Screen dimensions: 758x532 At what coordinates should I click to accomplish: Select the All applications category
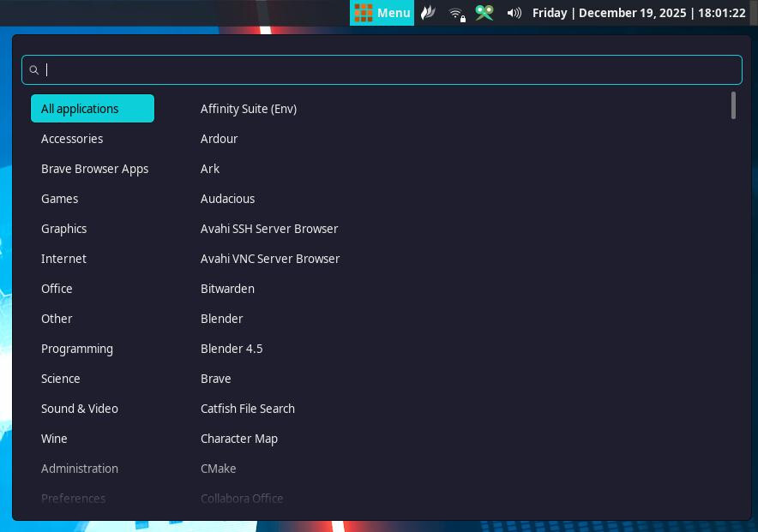tap(93, 109)
